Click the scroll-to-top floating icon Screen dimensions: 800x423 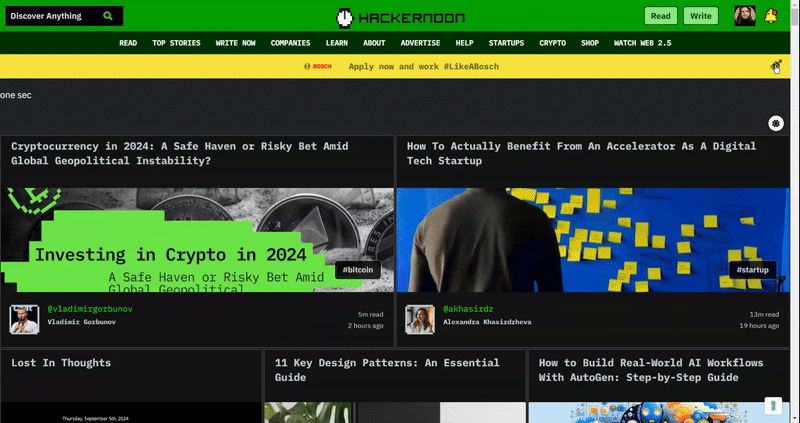tap(773, 406)
